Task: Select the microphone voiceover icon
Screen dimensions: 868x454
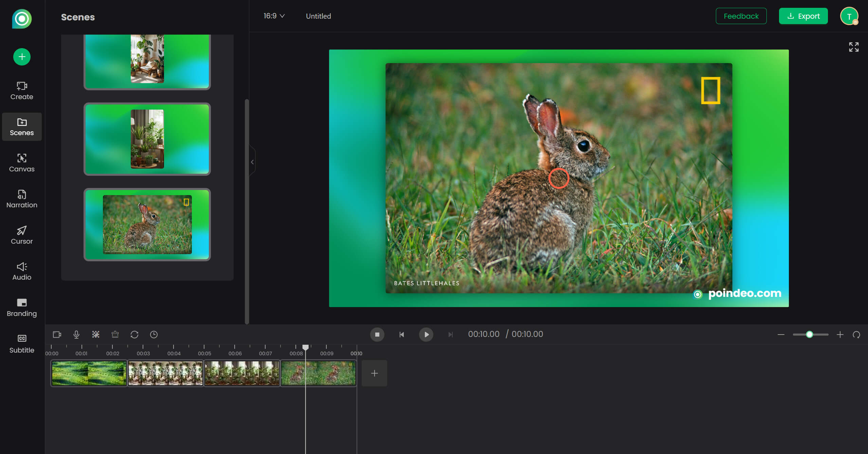Action: (x=76, y=335)
